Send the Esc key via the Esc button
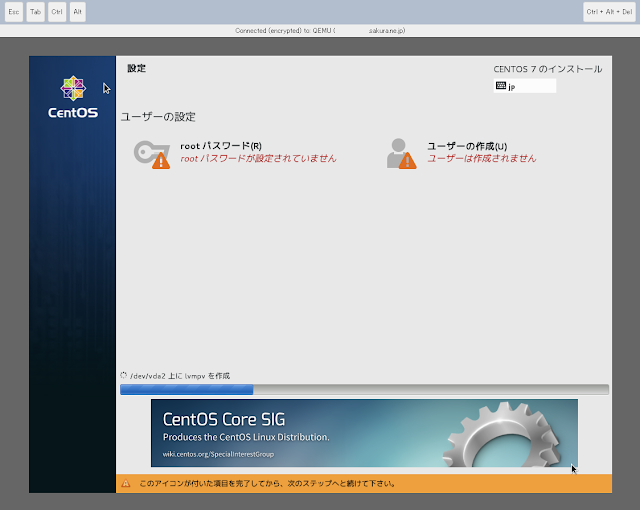 14,12
